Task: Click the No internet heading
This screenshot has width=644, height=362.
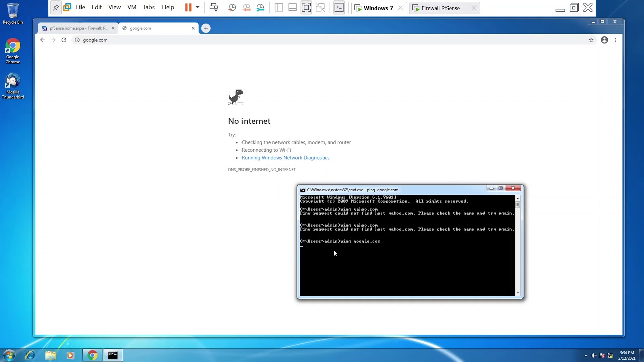Action: pos(249,121)
